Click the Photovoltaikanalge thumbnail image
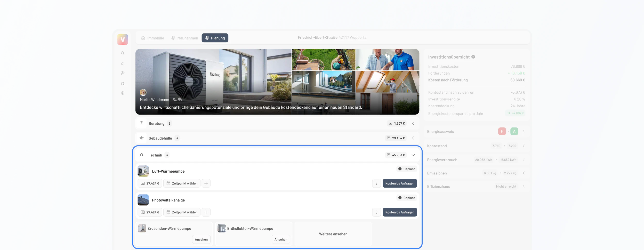This screenshot has width=644, height=250. [143, 200]
